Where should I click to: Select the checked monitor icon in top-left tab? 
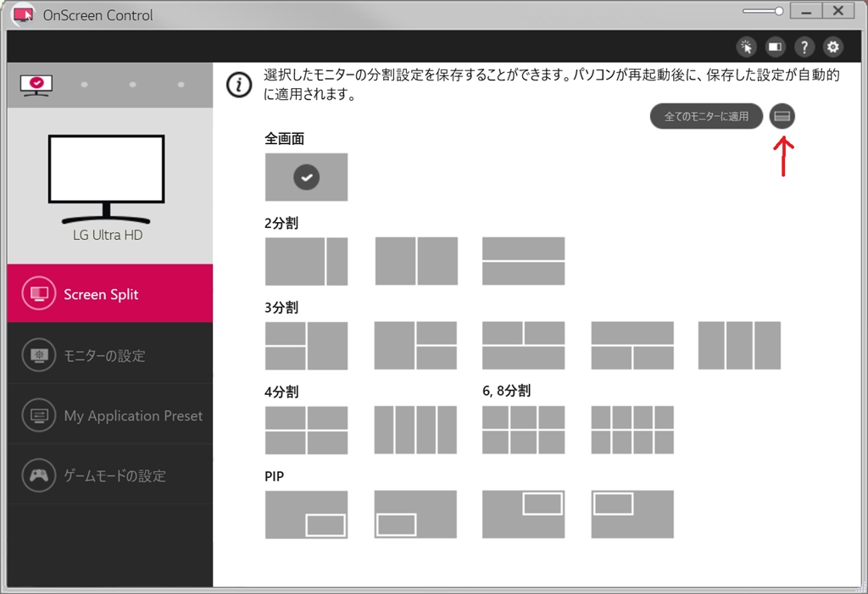point(36,86)
